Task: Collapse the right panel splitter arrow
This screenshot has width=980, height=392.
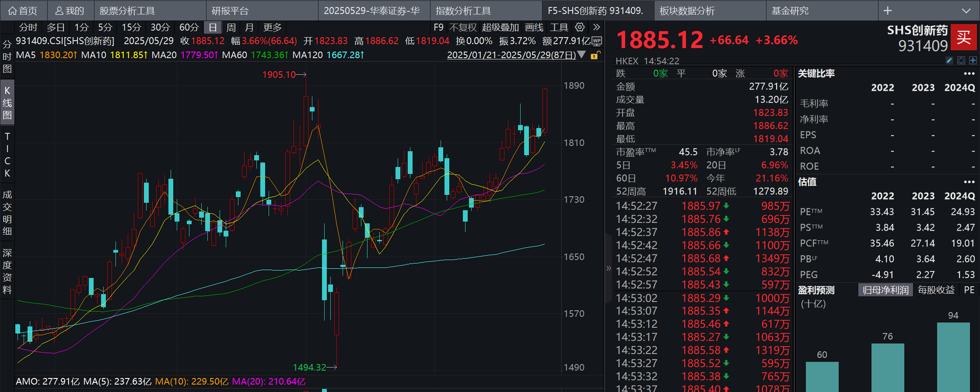Action: [609, 268]
